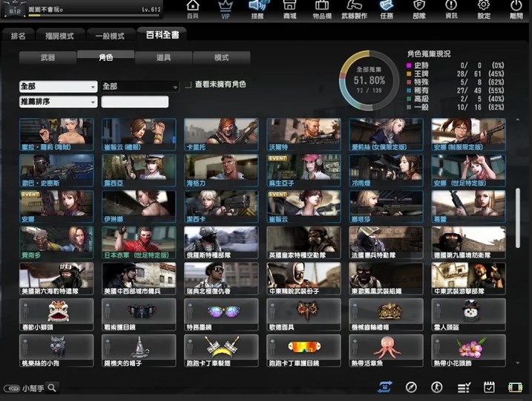Select the 歌德面具 item card
Image resolution: width=532 pixels, height=401 pixels.
pyautogui.click(x=303, y=314)
